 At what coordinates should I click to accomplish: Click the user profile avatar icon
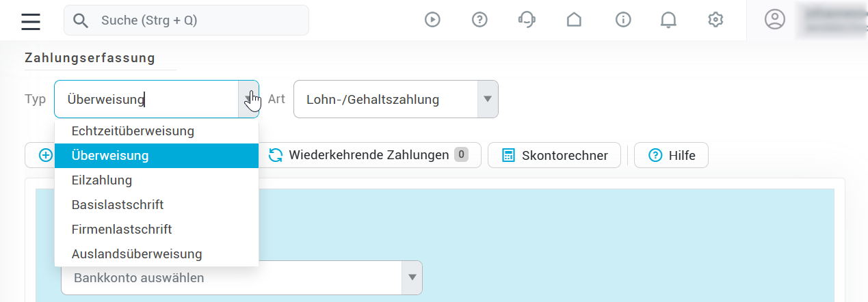point(775,20)
